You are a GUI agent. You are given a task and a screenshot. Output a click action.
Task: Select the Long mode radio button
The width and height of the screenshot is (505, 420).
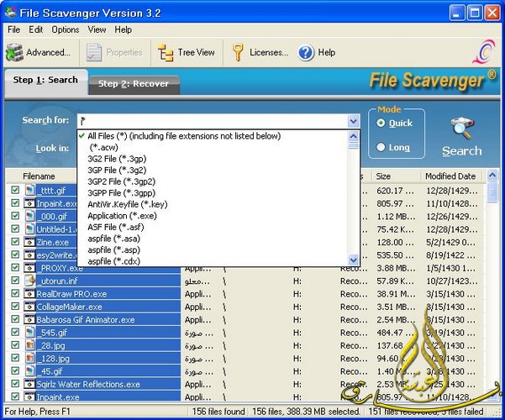tap(381, 147)
